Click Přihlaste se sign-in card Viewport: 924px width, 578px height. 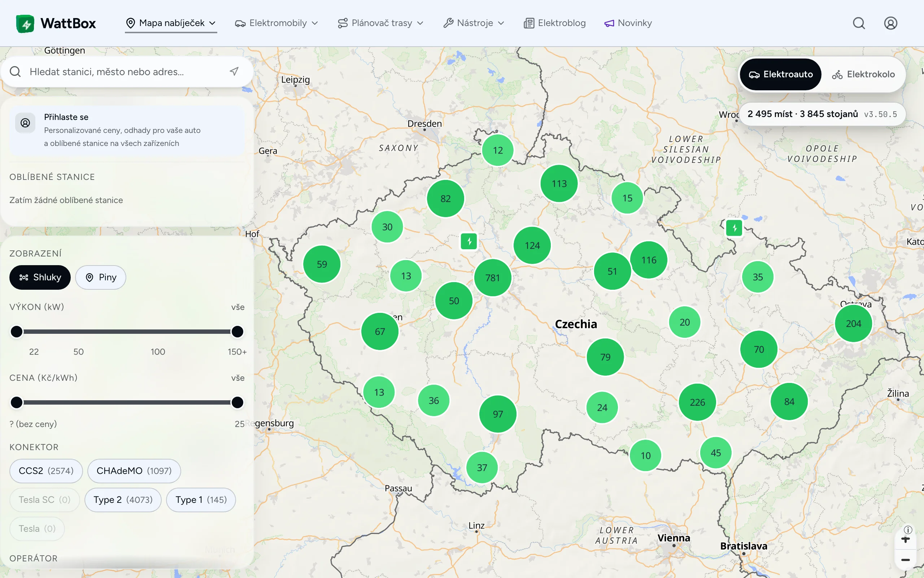[127, 130]
